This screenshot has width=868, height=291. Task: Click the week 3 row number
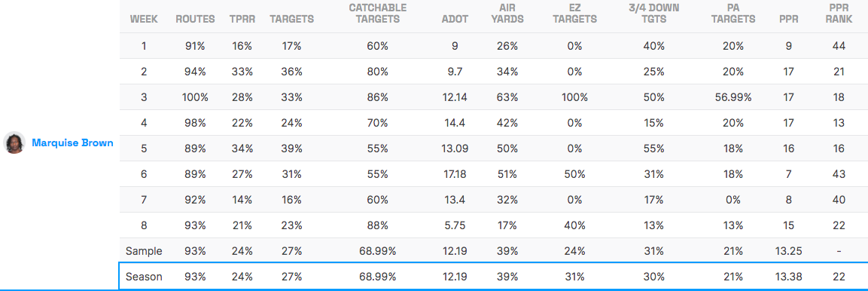coord(144,97)
